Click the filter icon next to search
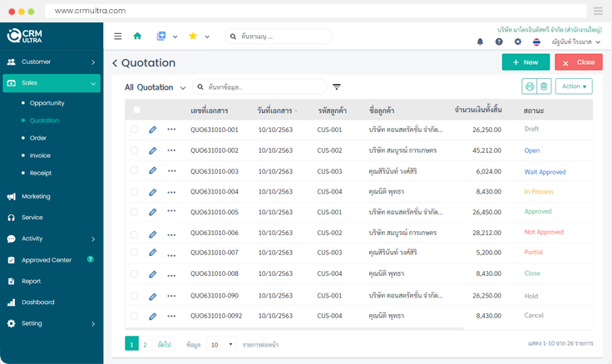This screenshot has height=364, width=612. click(x=337, y=87)
